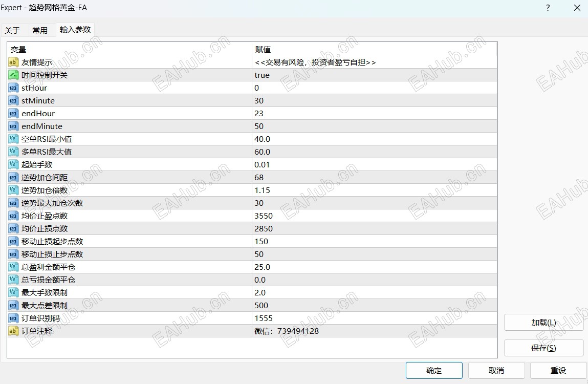Click the integer icon beside 逆势加仓间距

[x=13, y=177]
